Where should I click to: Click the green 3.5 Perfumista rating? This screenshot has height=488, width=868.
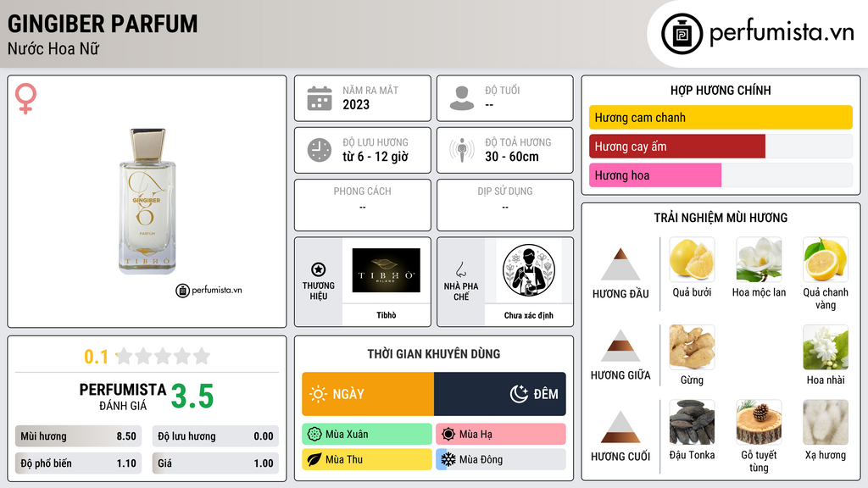[x=192, y=396]
